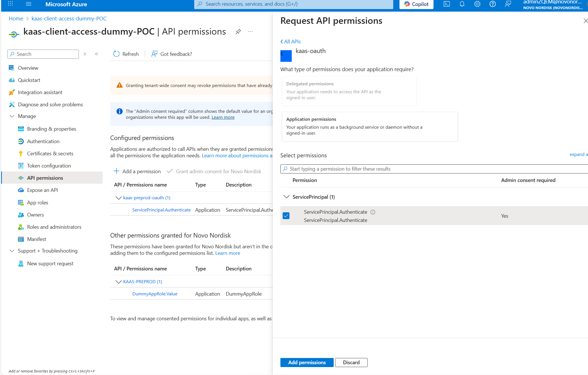Open the help question mark icon

(493, 4)
